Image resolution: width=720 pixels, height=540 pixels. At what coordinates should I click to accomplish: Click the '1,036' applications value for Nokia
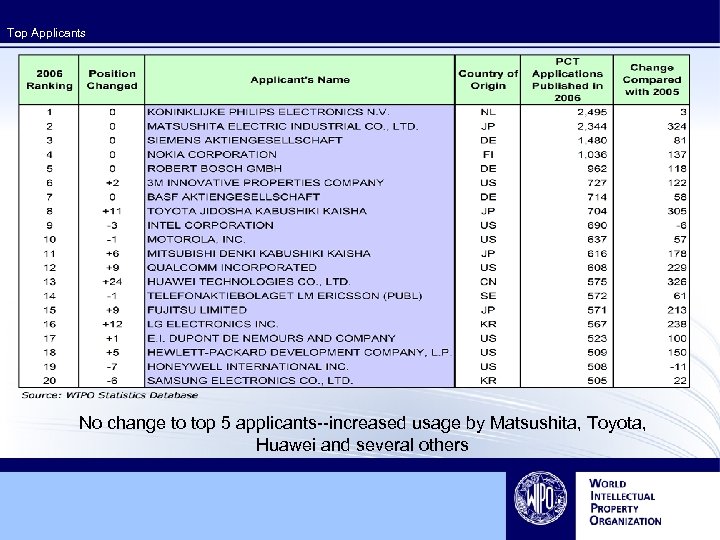click(592, 155)
